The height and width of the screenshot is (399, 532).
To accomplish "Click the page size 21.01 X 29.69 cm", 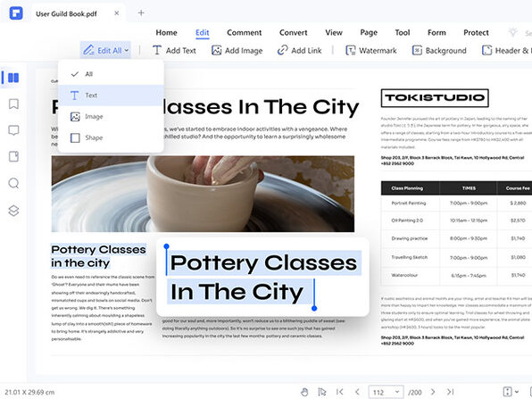I will (x=29, y=392).
